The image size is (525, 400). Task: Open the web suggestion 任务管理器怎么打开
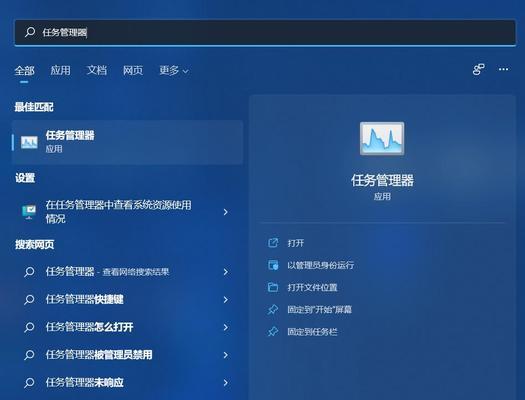(89, 327)
